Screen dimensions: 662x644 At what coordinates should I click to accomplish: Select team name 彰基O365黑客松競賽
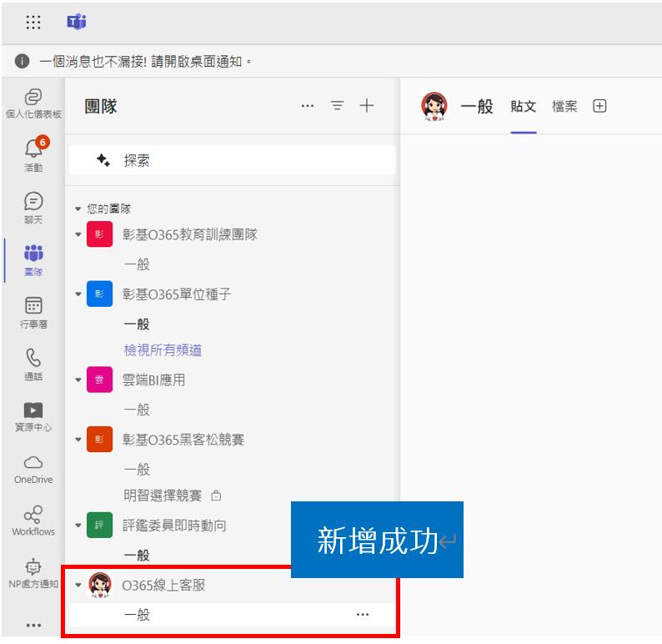point(183,440)
